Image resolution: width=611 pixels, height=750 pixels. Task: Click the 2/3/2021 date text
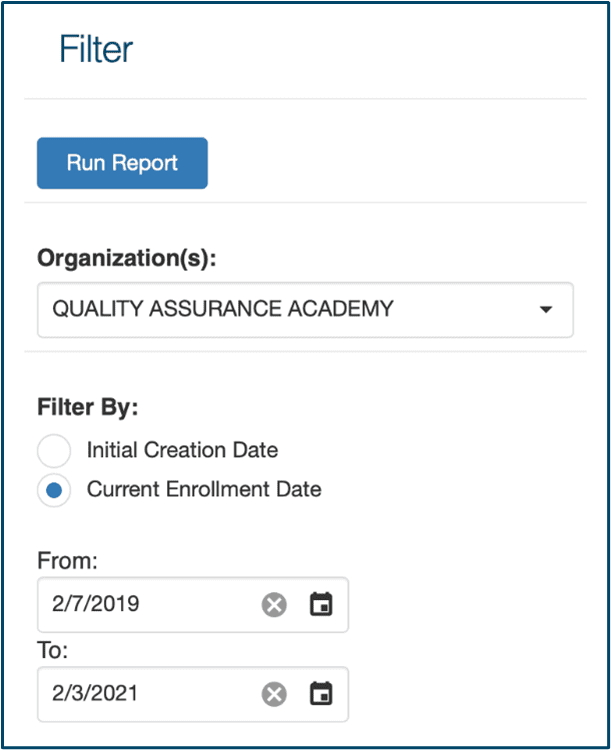95,693
